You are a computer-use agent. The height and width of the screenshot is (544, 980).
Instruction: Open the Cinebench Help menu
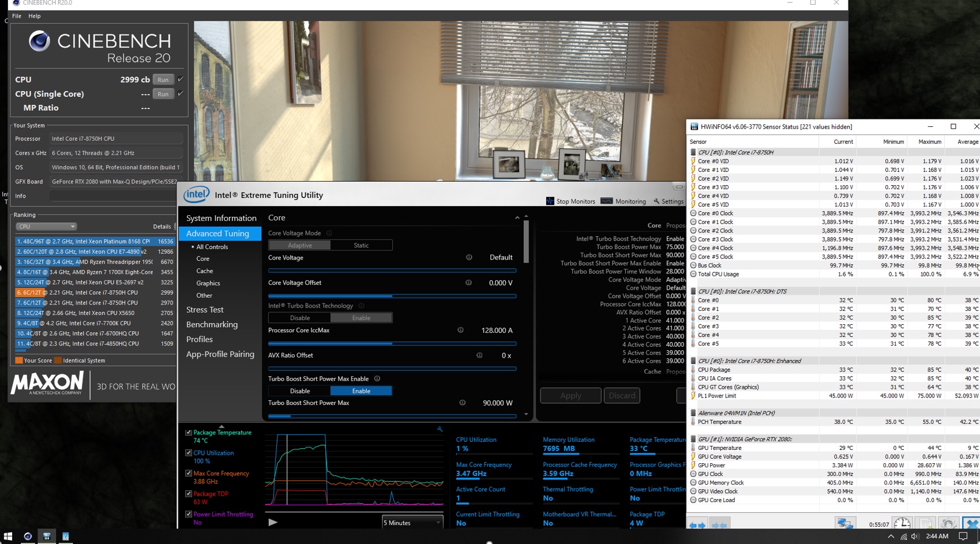(35, 16)
